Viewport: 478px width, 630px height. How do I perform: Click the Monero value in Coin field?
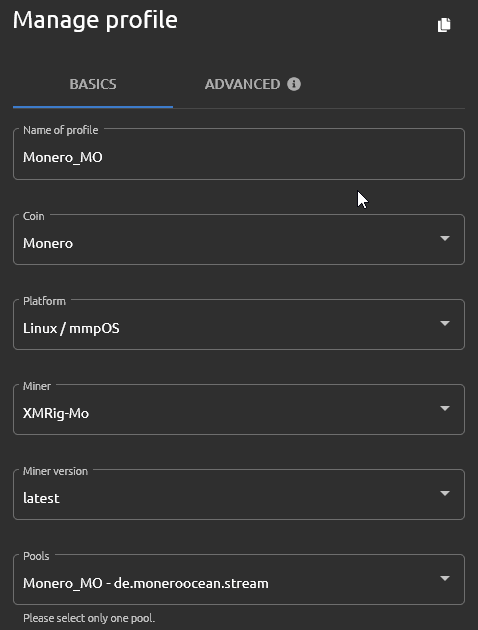click(48, 243)
